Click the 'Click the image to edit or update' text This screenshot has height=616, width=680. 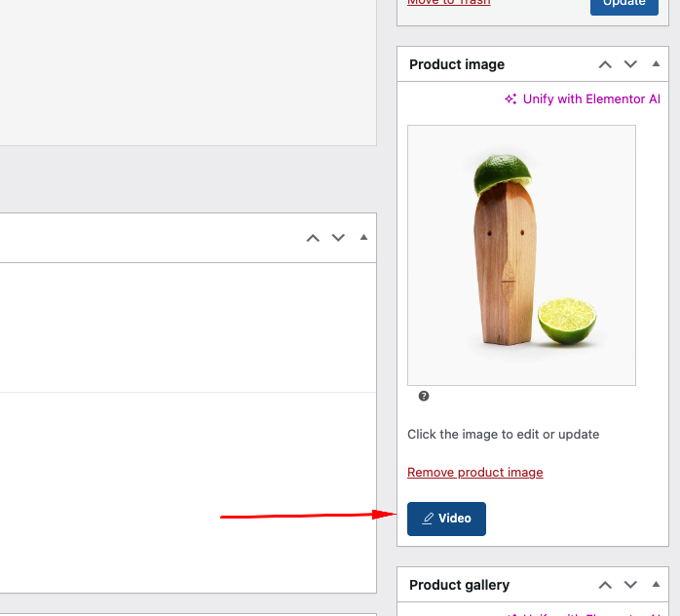point(503,435)
